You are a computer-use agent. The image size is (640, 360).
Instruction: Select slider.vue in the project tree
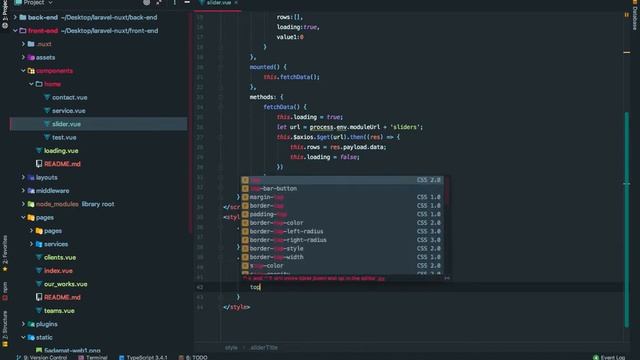pos(98,124)
